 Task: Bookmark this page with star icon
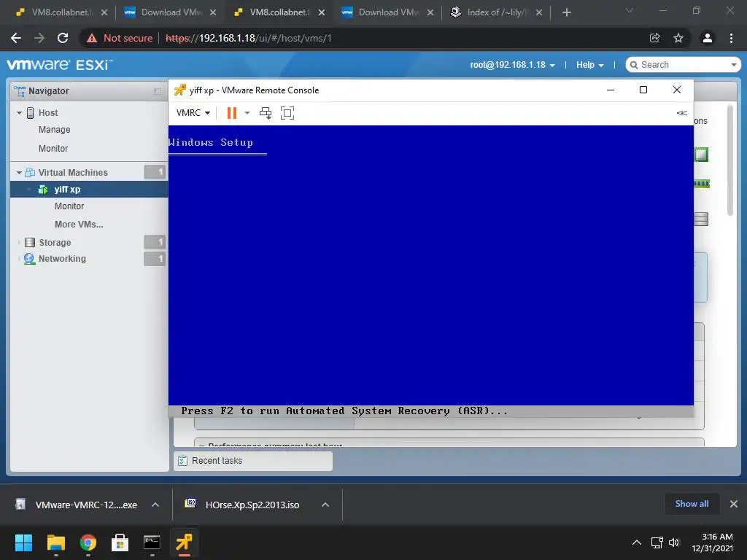[678, 38]
